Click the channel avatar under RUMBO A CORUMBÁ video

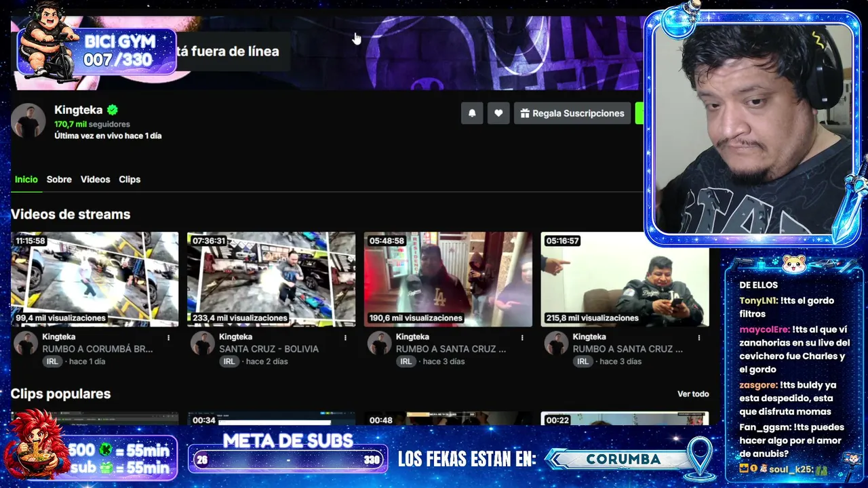(26, 343)
